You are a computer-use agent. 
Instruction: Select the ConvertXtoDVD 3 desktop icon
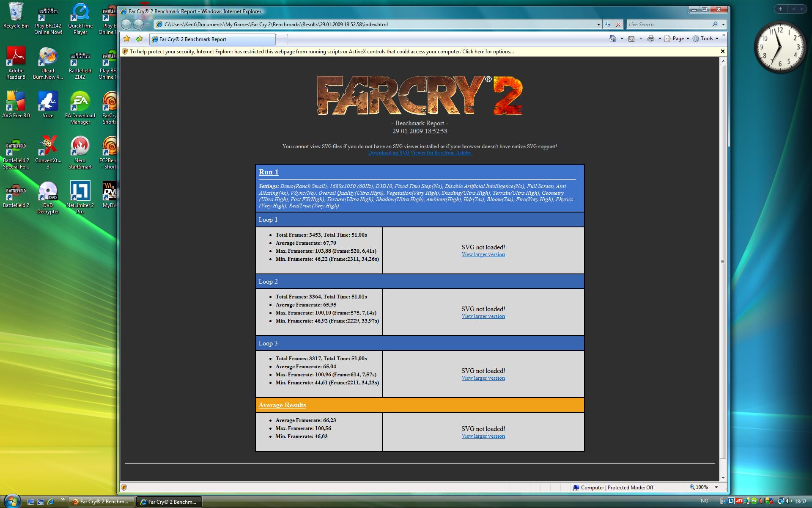[x=48, y=152]
